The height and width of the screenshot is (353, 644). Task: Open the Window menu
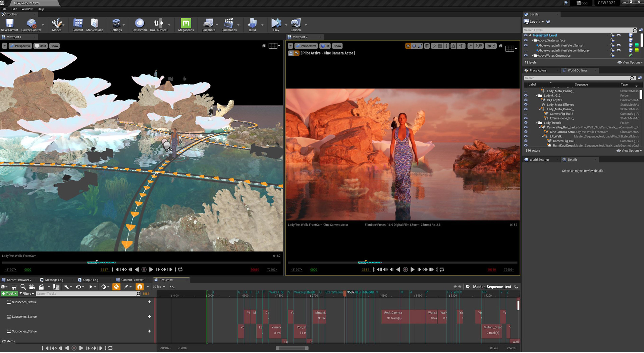coord(27,9)
